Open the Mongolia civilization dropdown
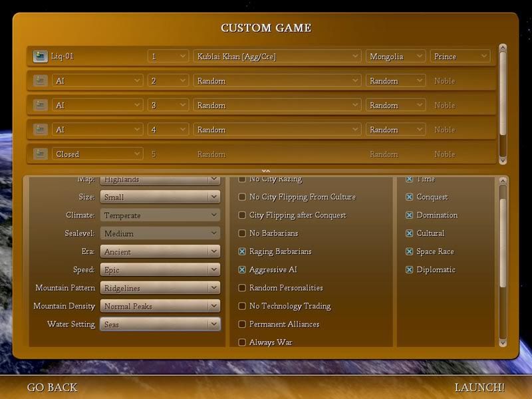The width and height of the screenshot is (532, 399). click(396, 57)
